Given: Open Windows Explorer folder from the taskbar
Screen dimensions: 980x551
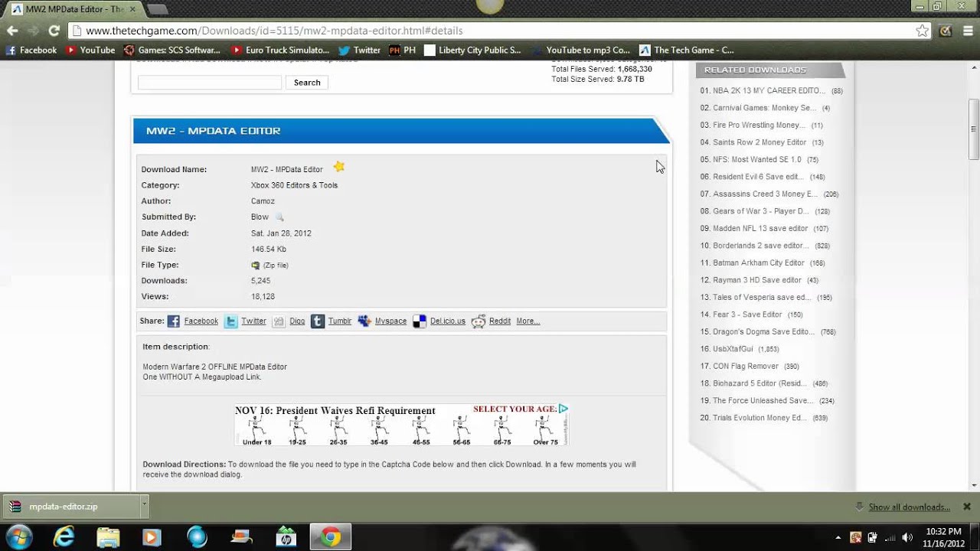Looking at the screenshot, I should 108,537.
